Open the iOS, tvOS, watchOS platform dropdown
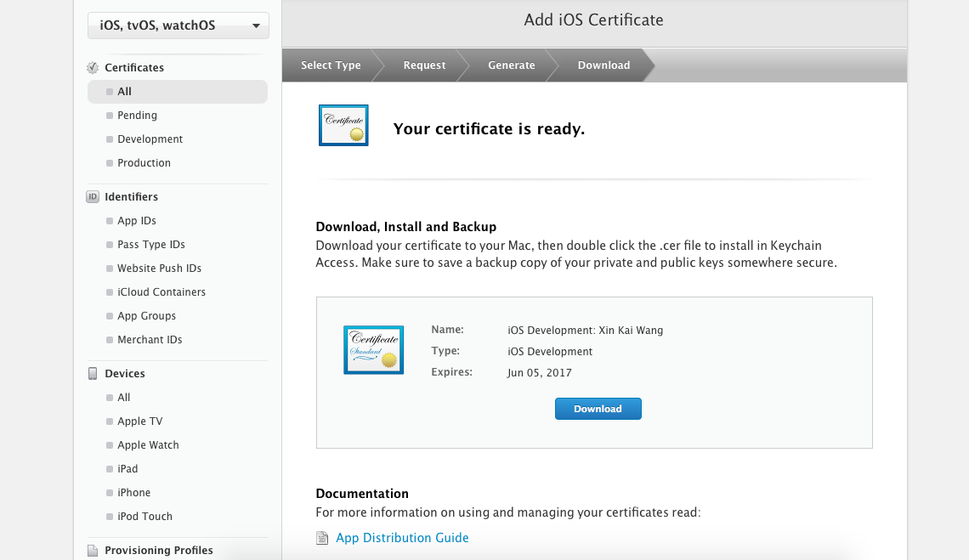Viewport: 969px width, 560px height. [178, 25]
